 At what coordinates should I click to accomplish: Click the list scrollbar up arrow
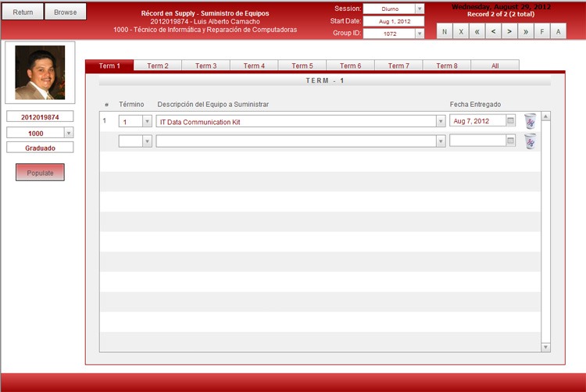point(545,116)
